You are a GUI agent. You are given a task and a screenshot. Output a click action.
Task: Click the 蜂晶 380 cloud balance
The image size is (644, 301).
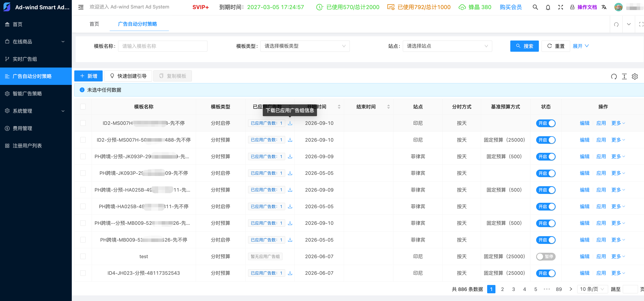tap(475, 7)
